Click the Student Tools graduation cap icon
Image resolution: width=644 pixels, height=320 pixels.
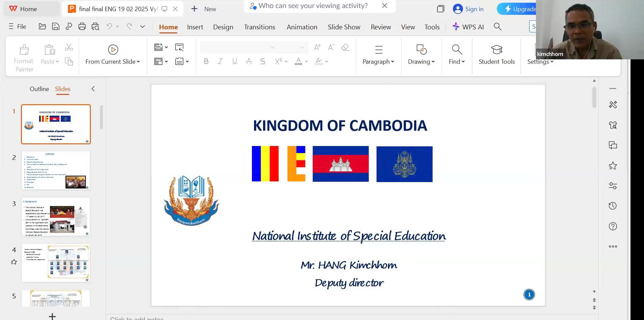pyautogui.click(x=496, y=50)
